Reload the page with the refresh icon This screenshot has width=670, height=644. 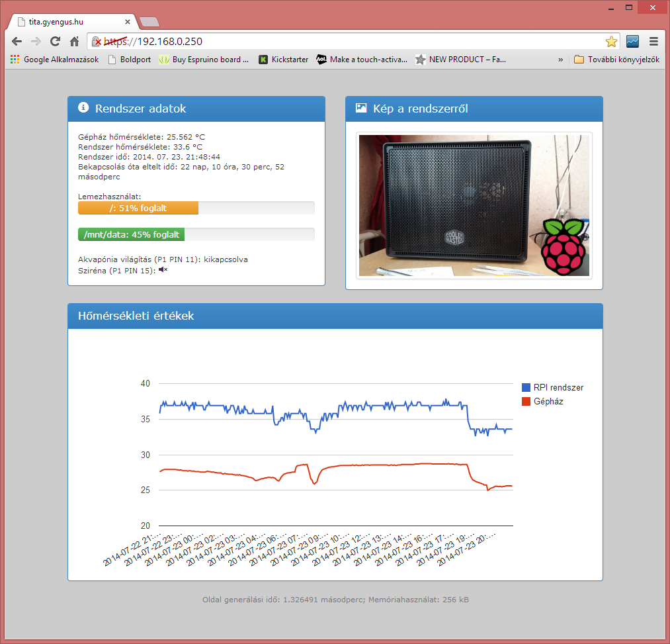coord(56,41)
